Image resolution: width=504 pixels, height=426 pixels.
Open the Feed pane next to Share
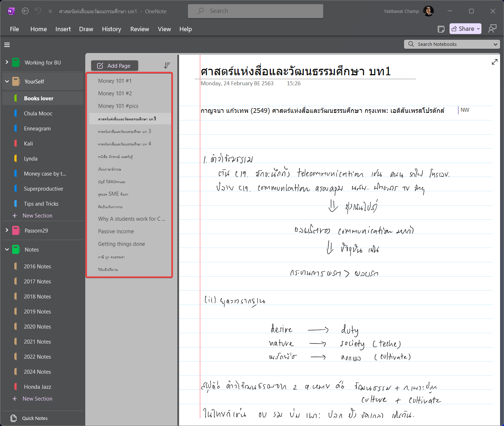[441, 29]
